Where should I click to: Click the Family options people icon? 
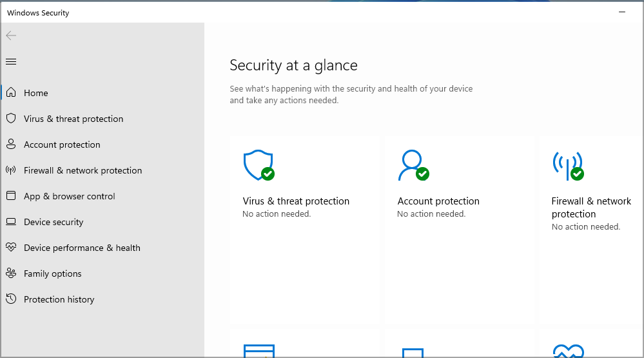[11, 273]
